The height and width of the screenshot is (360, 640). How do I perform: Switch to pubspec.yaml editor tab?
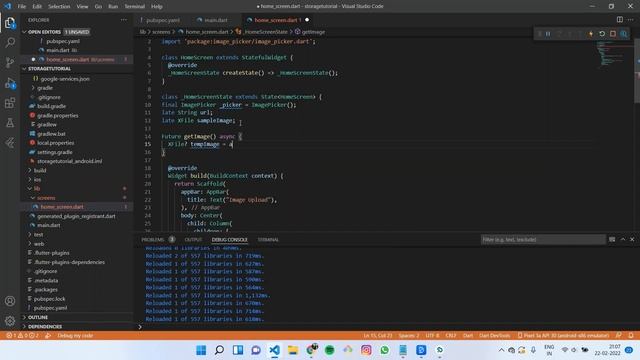(162, 20)
